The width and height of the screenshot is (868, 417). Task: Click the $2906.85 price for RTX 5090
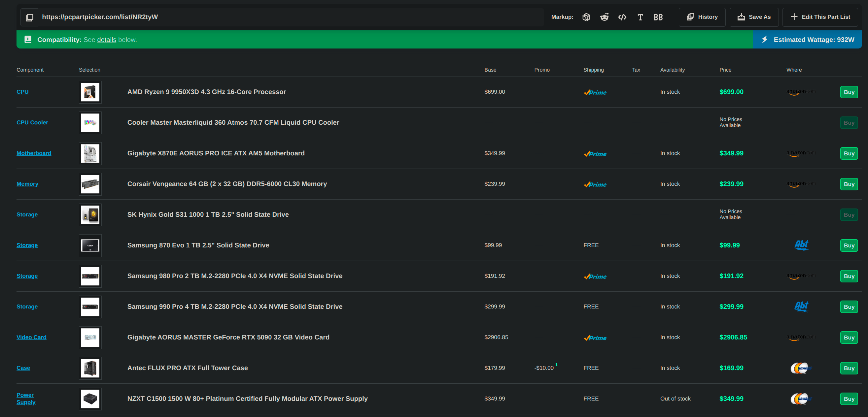coord(733,337)
